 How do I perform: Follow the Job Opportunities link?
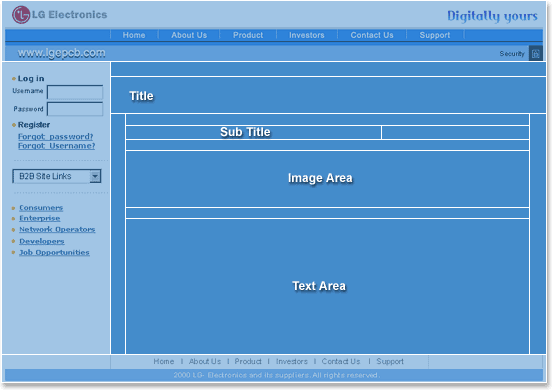pyautogui.click(x=54, y=253)
